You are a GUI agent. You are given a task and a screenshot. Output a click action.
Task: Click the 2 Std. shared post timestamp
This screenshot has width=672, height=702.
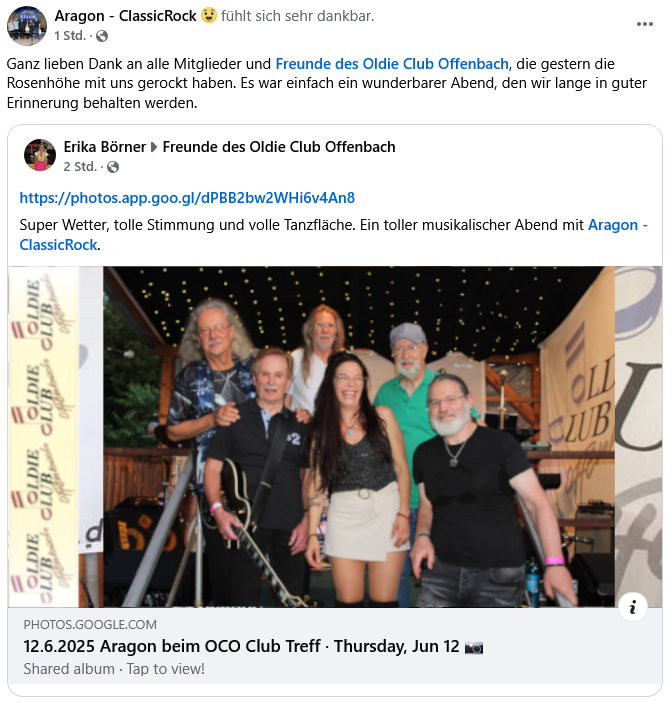tap(80, 167)
